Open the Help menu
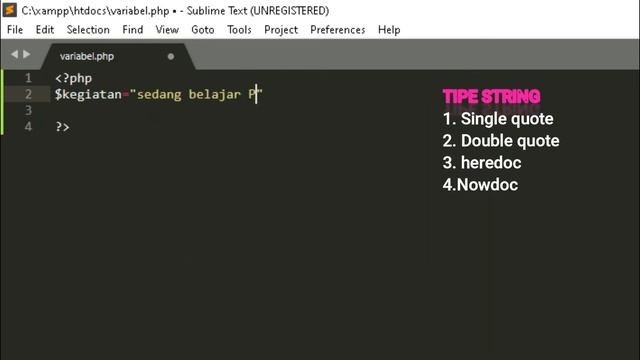 (x=389, y=30)
